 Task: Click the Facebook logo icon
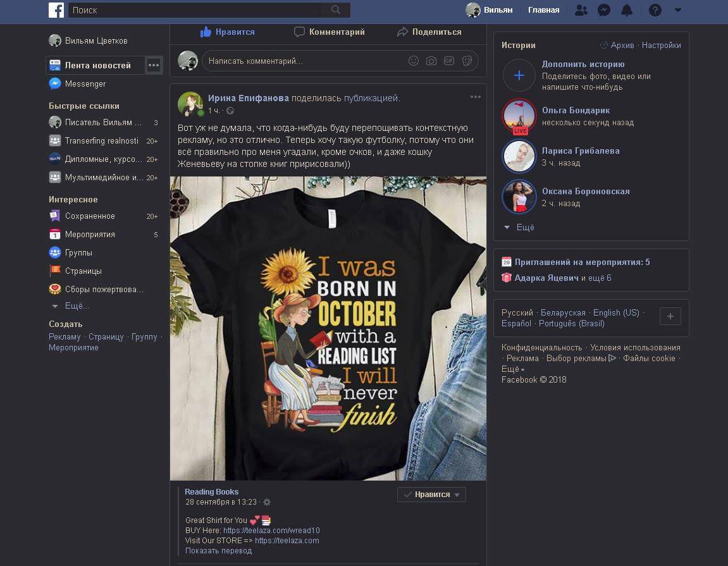pyautogui.click(x=56, y=9)
